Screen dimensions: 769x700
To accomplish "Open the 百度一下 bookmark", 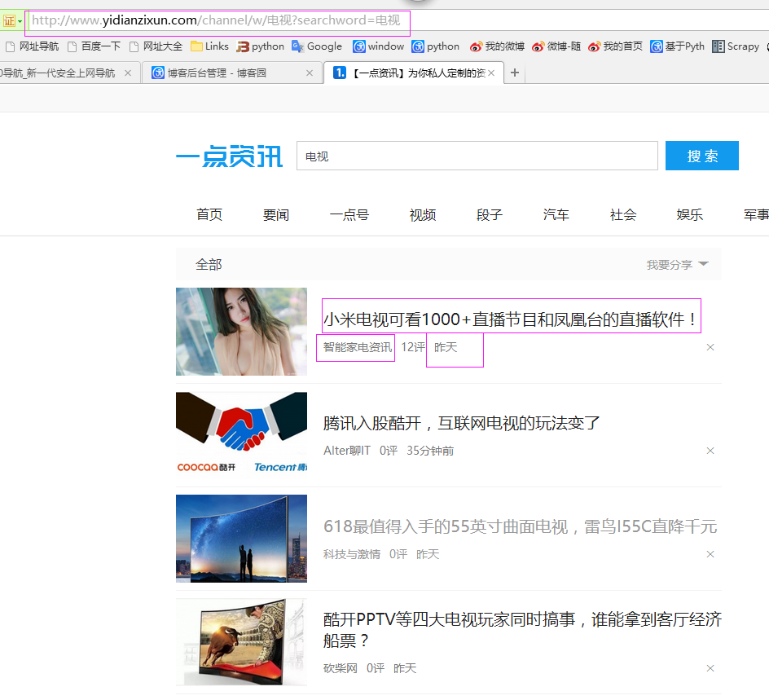I will tap(94, 46).
